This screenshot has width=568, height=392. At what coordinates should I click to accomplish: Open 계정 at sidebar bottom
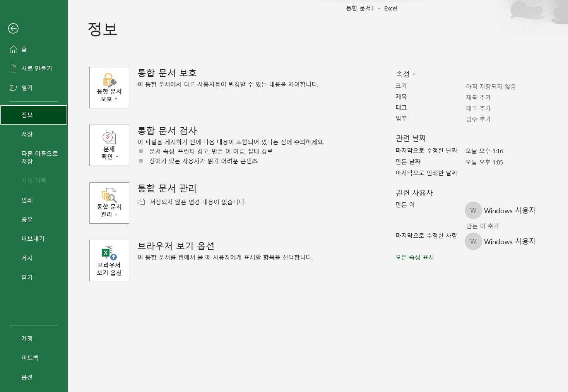click(34, 339)
